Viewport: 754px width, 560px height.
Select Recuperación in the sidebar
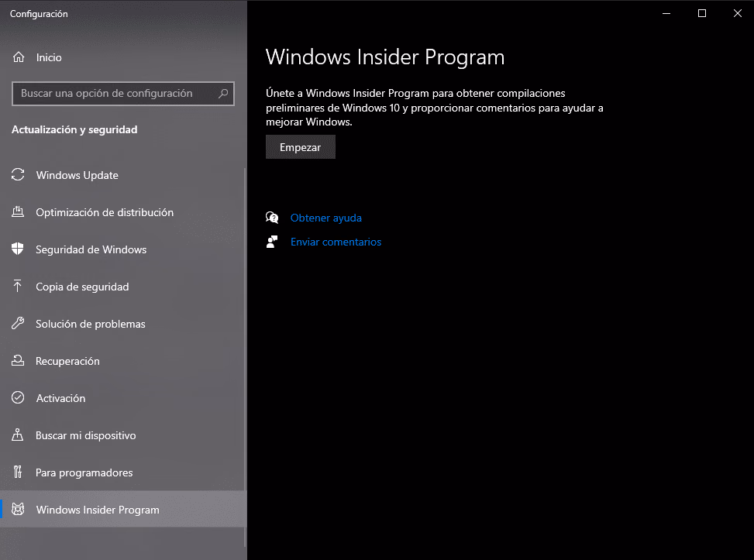[123, 361]
